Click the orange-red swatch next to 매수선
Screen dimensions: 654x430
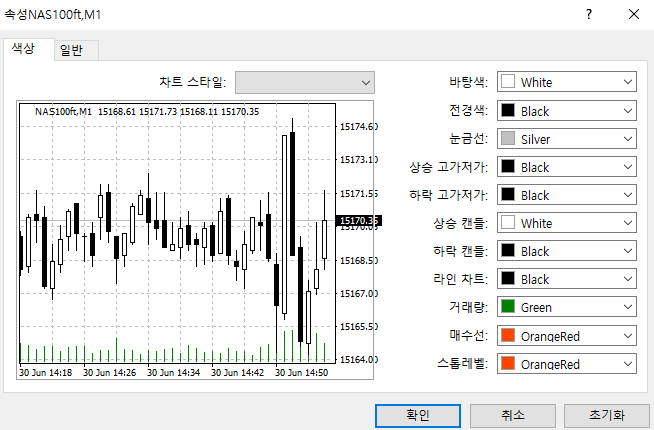pyautogui.click(x=508, y=335)
